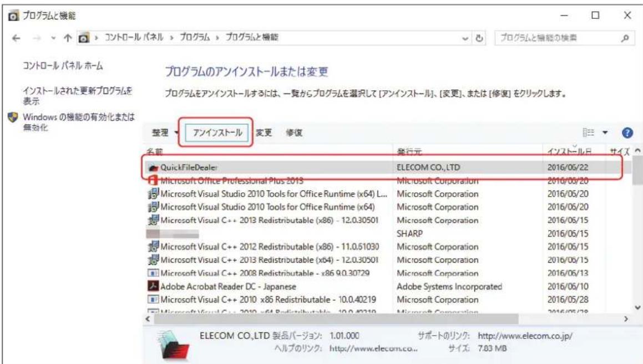Click icon of Visual C++ 2013 (x64) entry

(153, 260)
